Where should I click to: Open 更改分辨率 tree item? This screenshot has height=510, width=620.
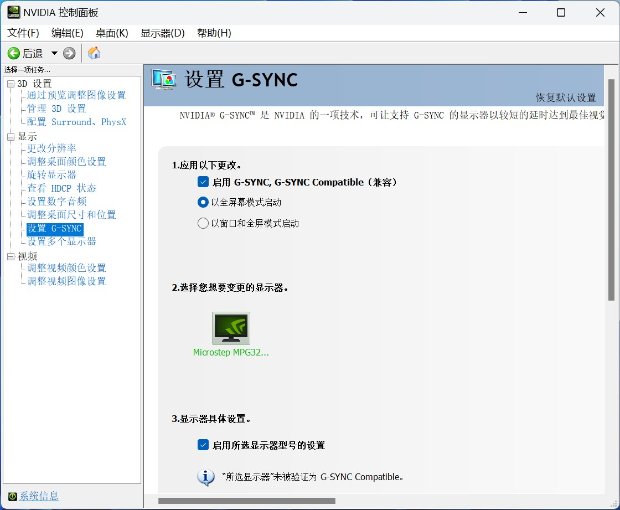[51, 148]
